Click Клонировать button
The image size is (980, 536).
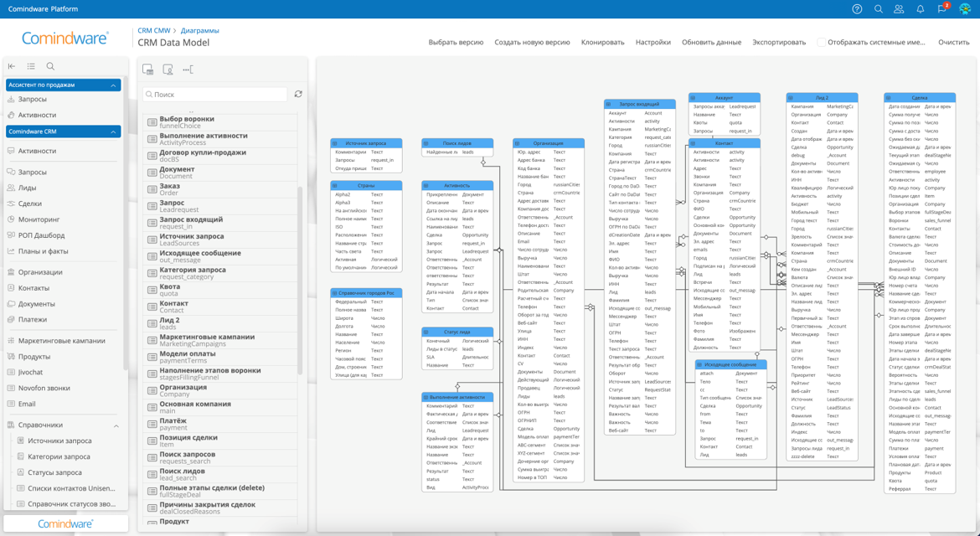click(x=602, y=43)
